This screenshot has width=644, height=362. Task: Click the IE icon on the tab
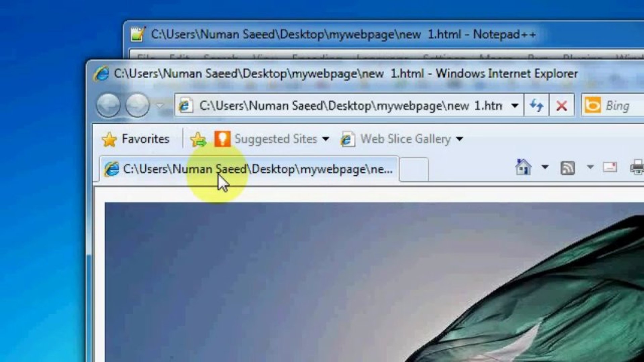pyautogui.click(x=111, y=169)
